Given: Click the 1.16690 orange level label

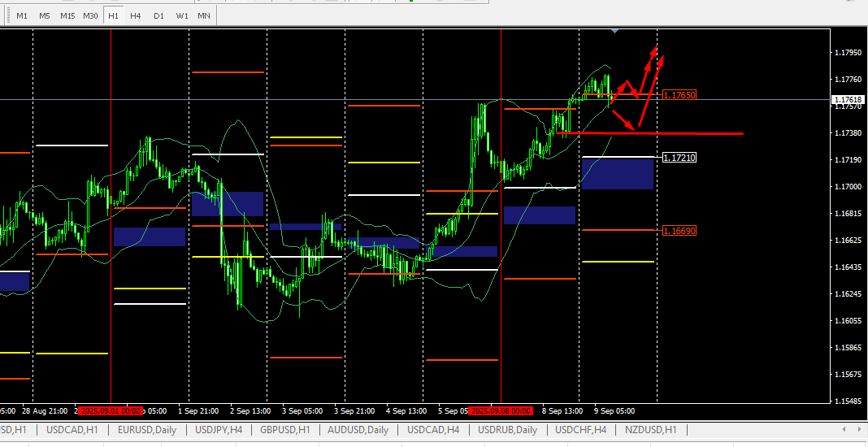Looking at the screenshot, I should pyautogui.click(x=679, y=230).
